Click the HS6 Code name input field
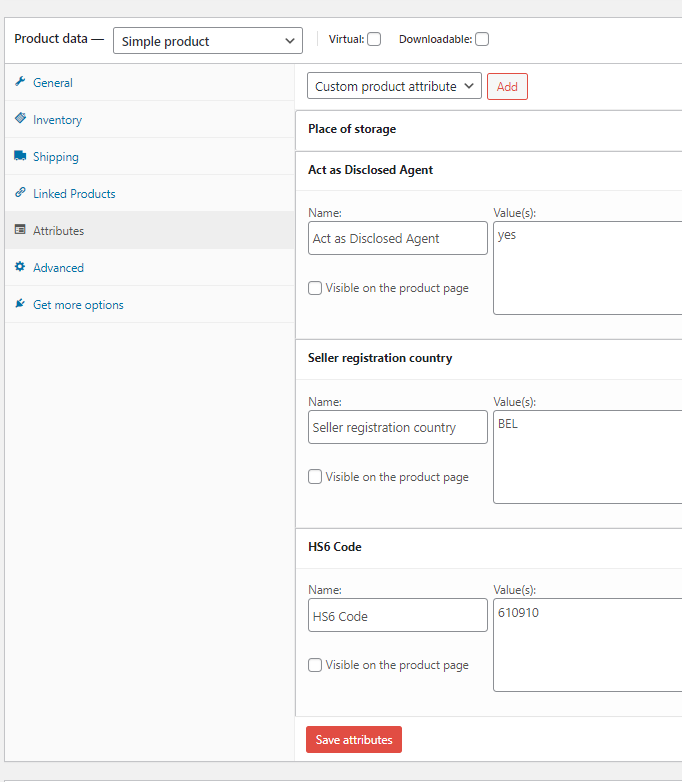 398,616
